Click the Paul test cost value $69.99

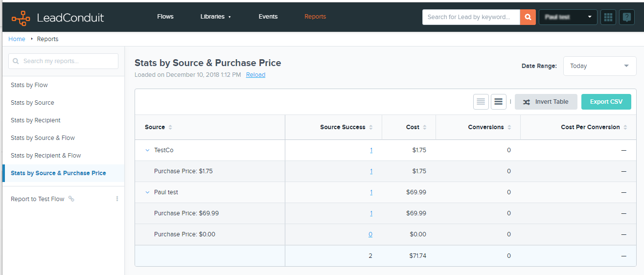point(416,192)
